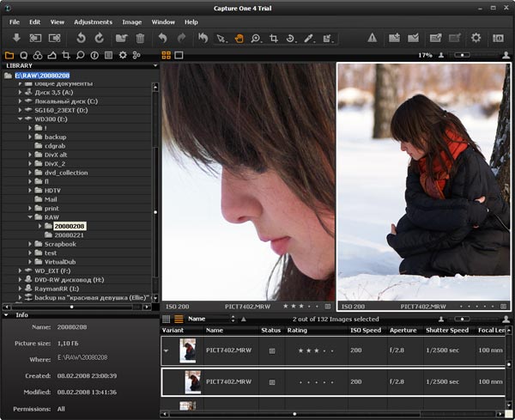This screenshot has width=515, height=420.
Task: Select the 20080221 folder
Action: [69, 234]
